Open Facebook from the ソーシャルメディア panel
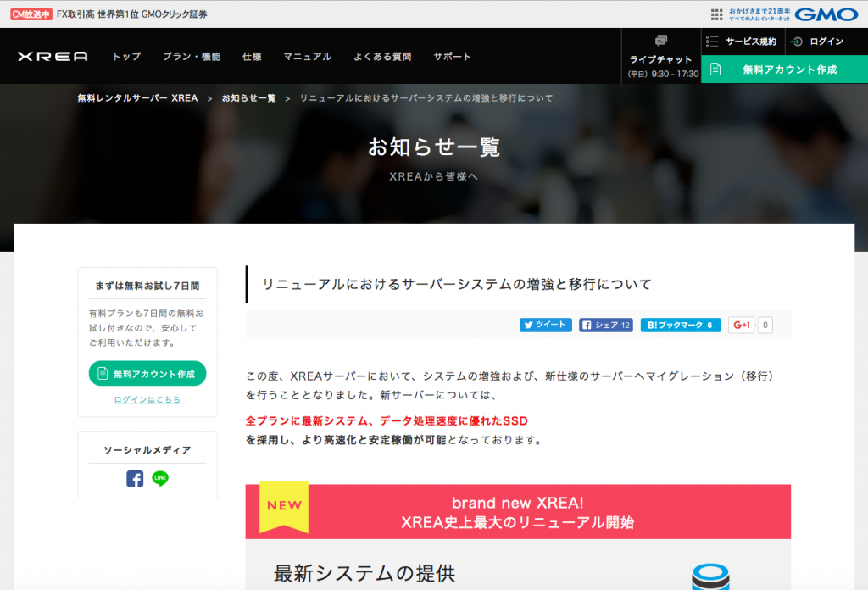Image resolution: width=868 pixels, height=590 pixels. click(135, 479)
